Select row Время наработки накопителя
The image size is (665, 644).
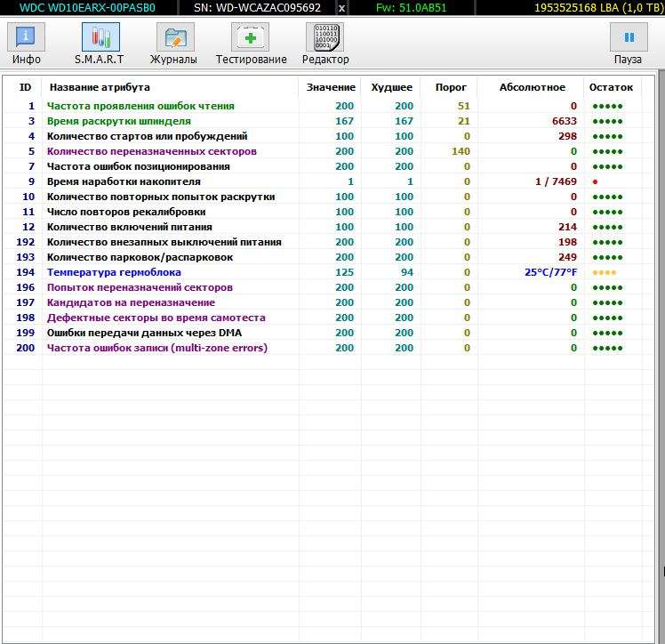click(x=323, y=181)
